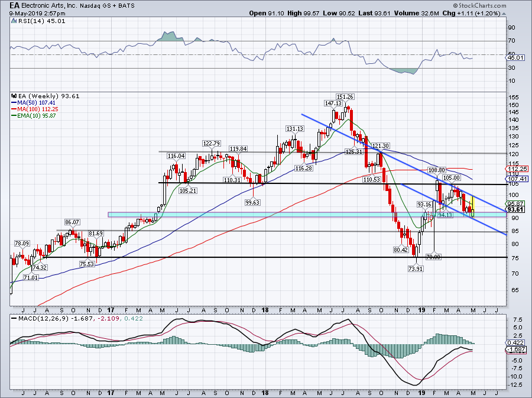Click the Last 93.61 value in header
This screenshot has width=532, height=398.
[375, 13]
